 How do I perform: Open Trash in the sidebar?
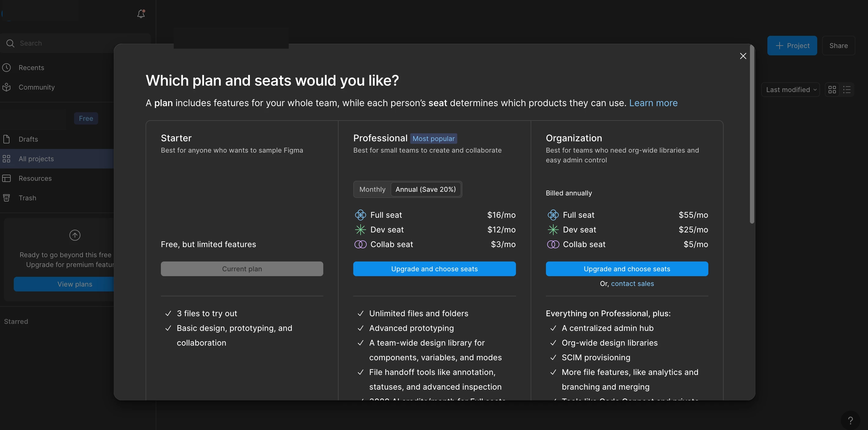27,198
